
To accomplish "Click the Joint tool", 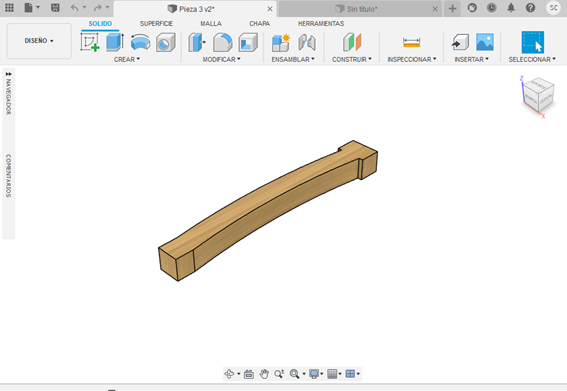I will [307, 43].
